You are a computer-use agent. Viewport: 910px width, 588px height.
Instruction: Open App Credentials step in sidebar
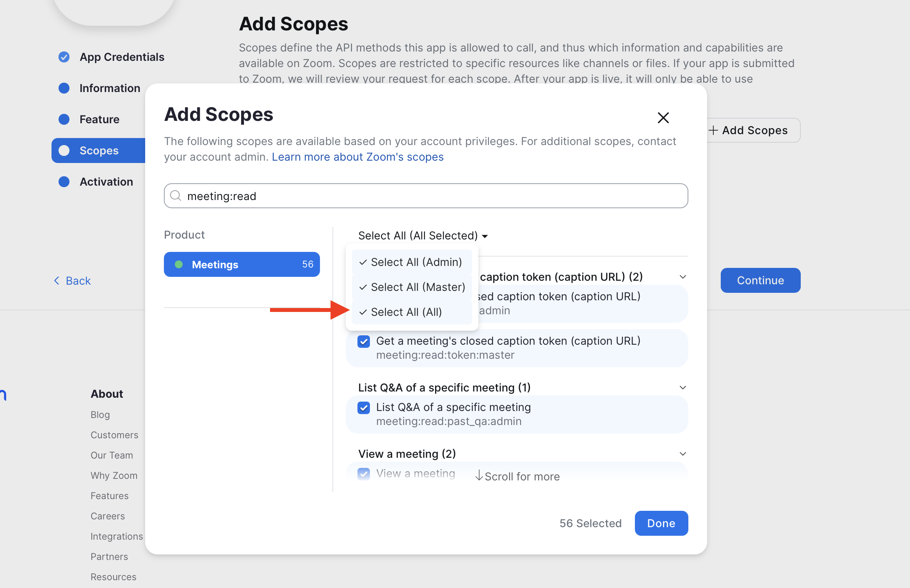pyautogui.click(x=112, y=57)
